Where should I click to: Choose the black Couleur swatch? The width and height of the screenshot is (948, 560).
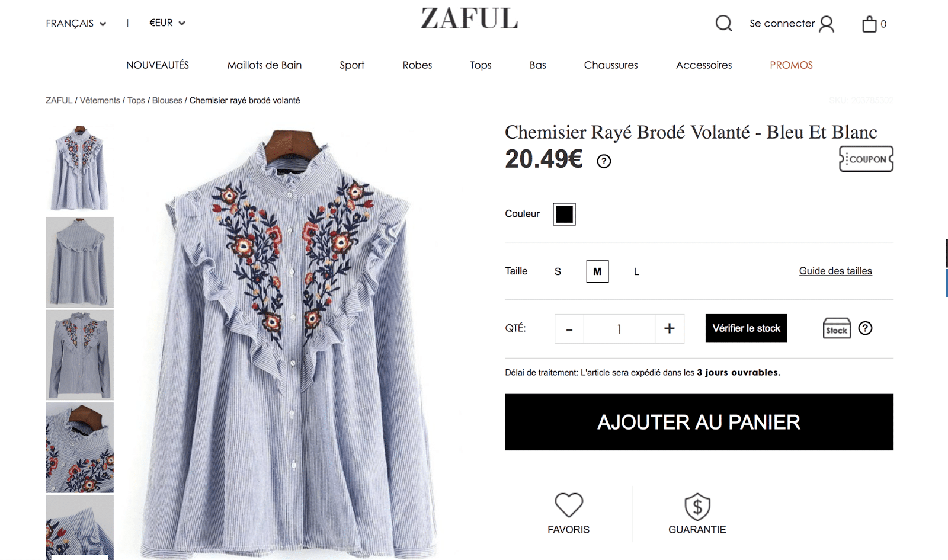pyautogui.click(x=564, y=214)
